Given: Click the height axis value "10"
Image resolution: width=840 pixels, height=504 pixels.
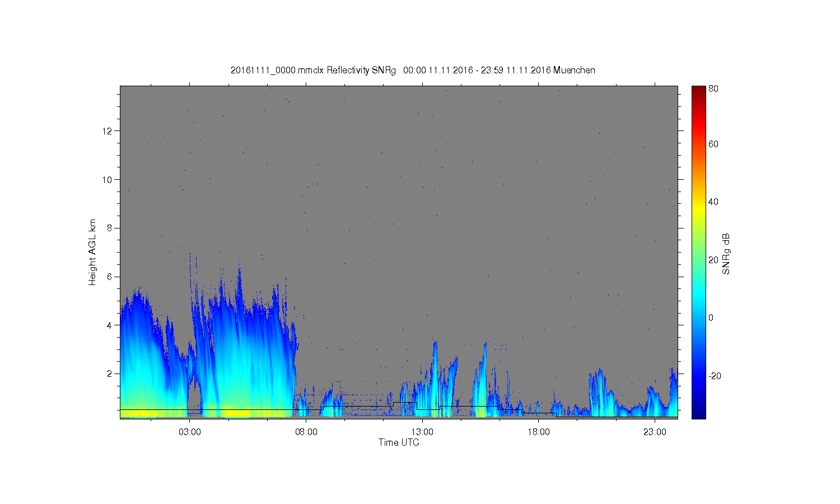Looking at the screenshot, I should (108, 179).
